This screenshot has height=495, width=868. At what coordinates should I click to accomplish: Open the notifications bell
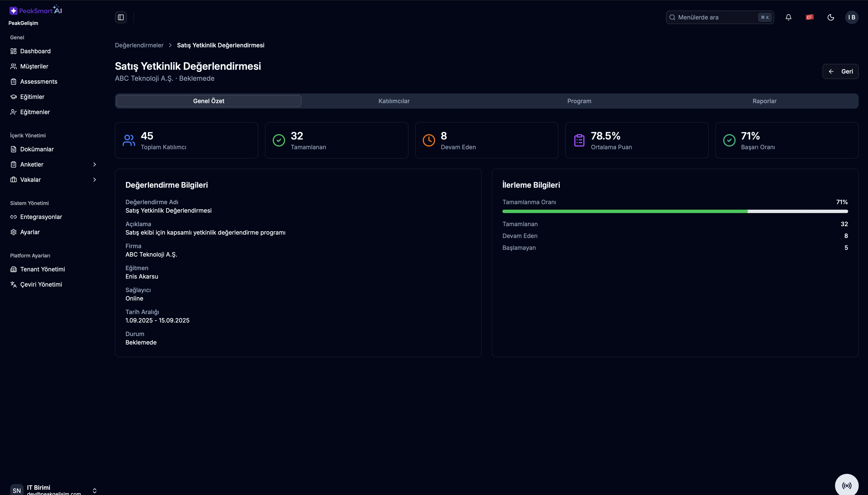789,17
